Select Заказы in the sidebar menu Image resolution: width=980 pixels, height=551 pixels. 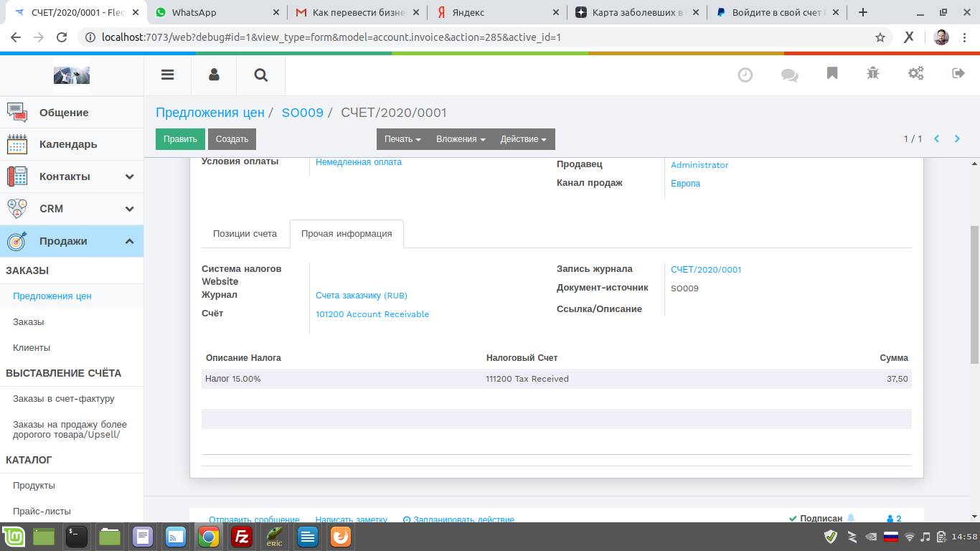tap(29, 322)
